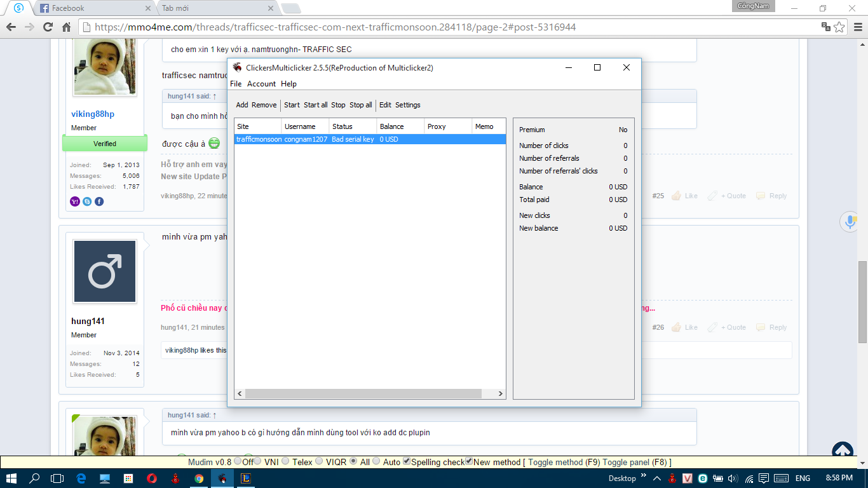Reply to post #26

click(x=771, y=327)
